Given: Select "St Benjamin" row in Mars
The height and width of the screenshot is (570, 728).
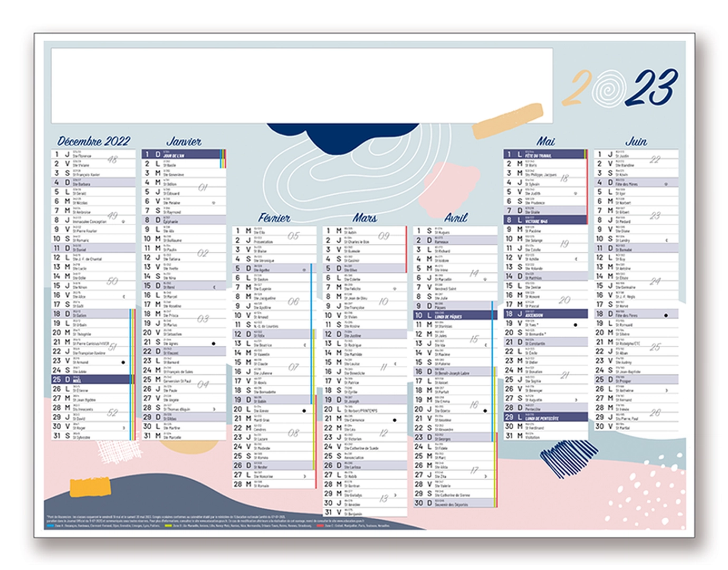Looking at the screenshot, I should 365,512.
